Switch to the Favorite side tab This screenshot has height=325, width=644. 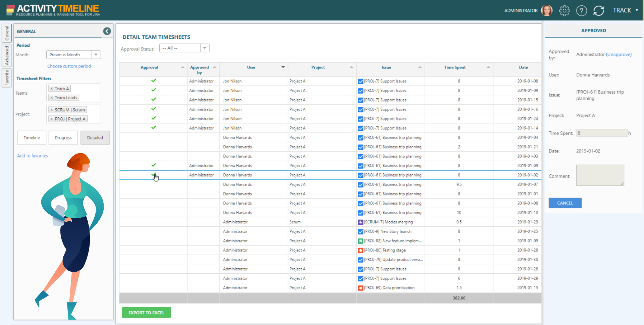tap(7, 78)
